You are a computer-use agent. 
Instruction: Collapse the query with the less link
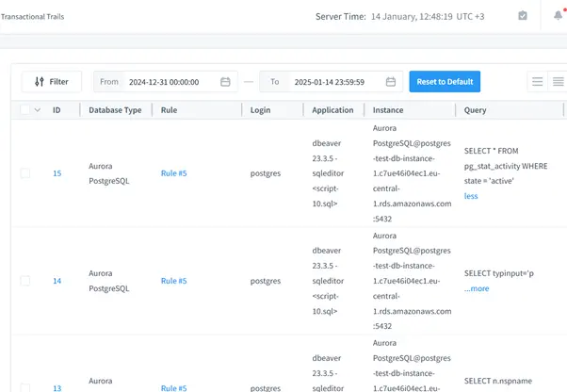pos(471,196)
